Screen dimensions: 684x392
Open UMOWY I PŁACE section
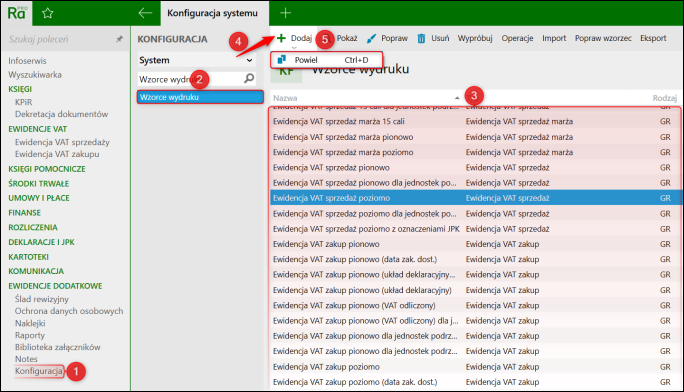[39, 198]
